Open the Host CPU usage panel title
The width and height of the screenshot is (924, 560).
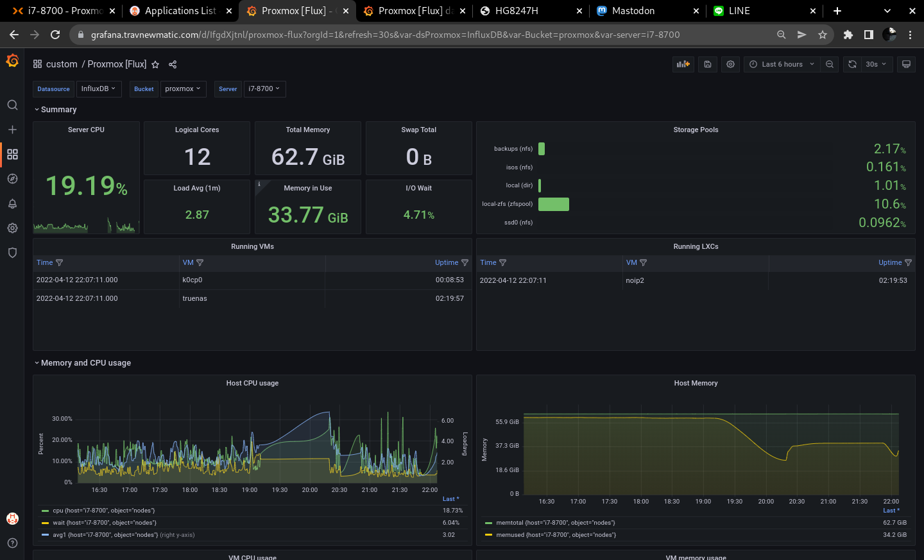coord(252,383)
